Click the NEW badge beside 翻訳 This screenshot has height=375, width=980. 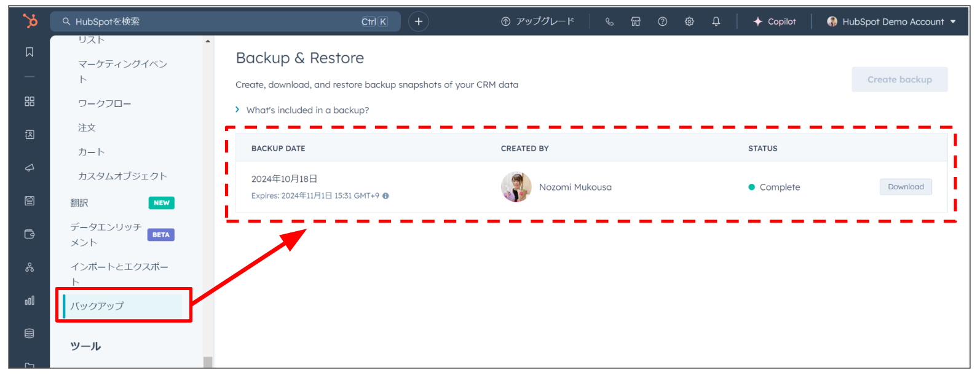pyautogui.click(x=162, y=203)
